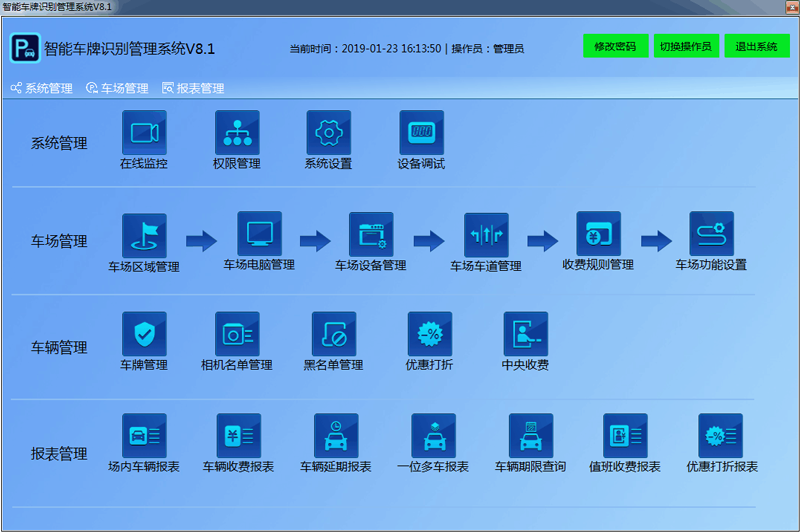Viewport: 800px width, 532px height.
Task: Open 收费规则管理 icon
Action: click(x=598, y=234)
